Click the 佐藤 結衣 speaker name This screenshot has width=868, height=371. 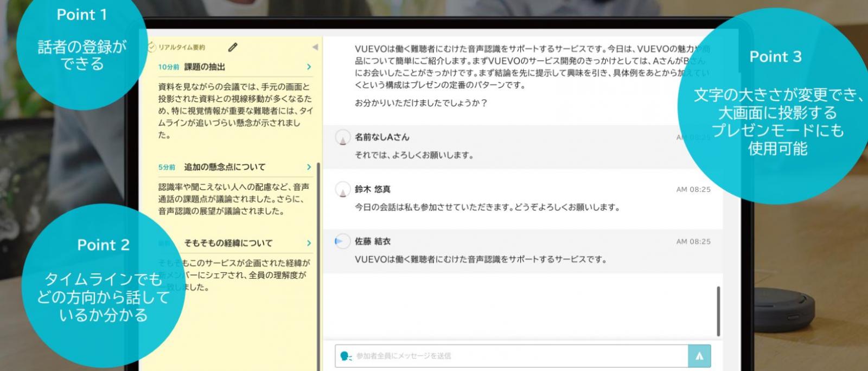coord(373,241)
